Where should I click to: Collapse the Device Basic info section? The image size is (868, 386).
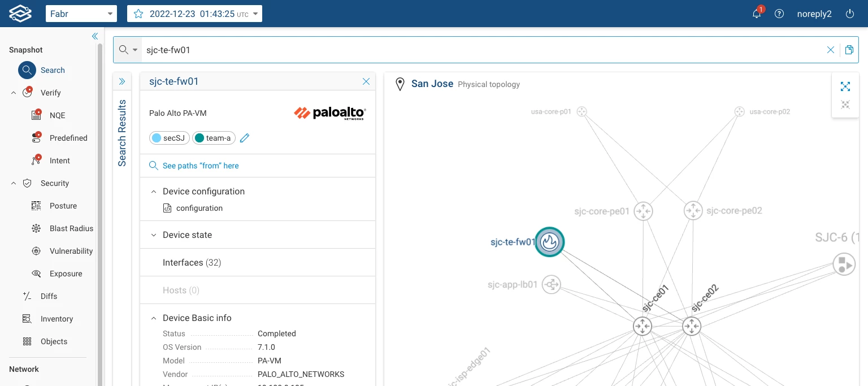(153, 318)
